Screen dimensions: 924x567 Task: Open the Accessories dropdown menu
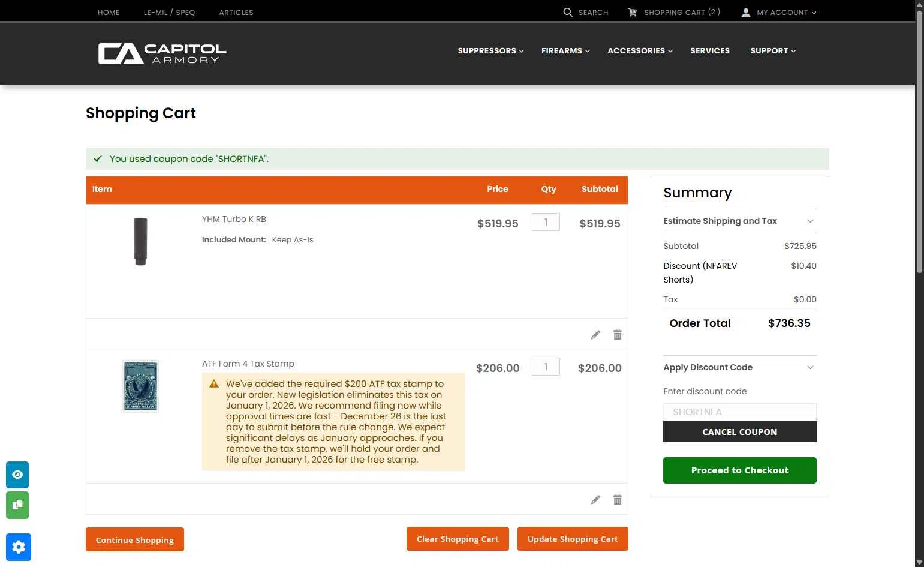tap(640, 51)
